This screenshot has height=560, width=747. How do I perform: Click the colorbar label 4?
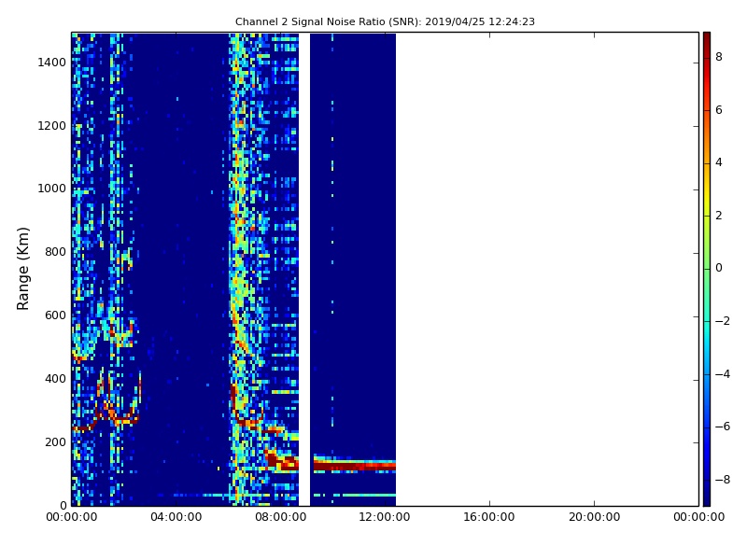pyautogui.click(x=719, y=162)
